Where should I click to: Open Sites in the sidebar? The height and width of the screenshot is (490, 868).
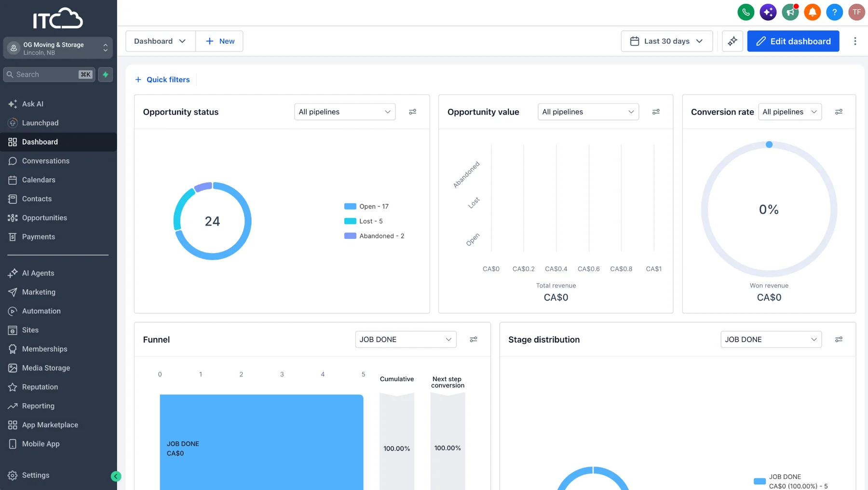pyautogui.click(x=58, y=330)
